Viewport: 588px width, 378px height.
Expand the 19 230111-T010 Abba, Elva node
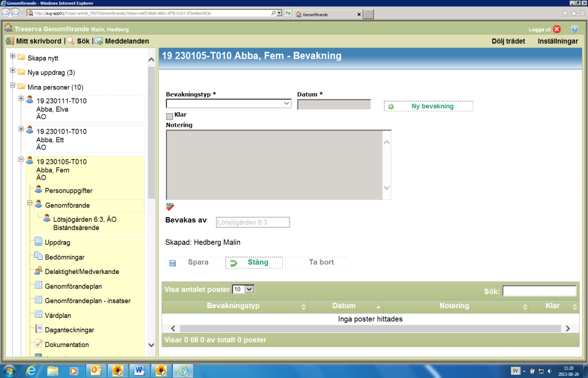[21, 99]
